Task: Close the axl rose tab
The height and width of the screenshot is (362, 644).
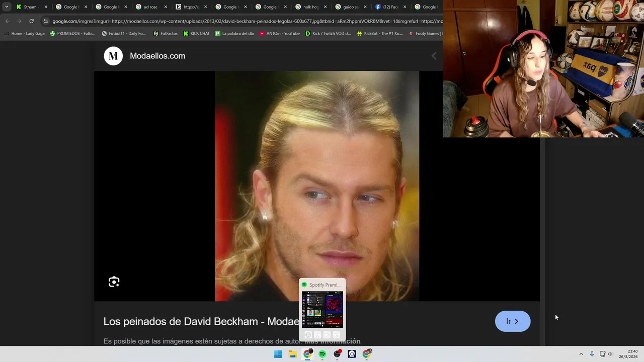Action: 166,7
